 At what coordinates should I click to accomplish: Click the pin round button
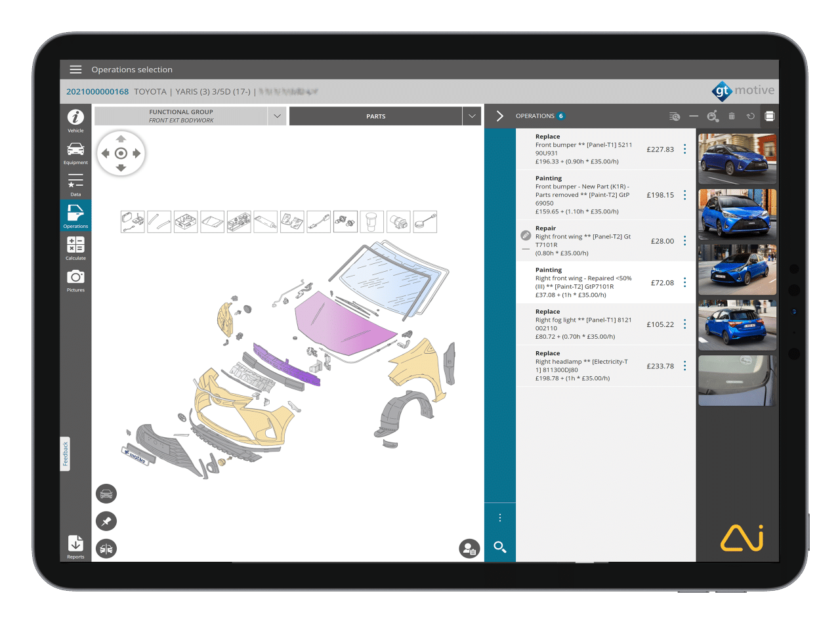pos(106,521)
